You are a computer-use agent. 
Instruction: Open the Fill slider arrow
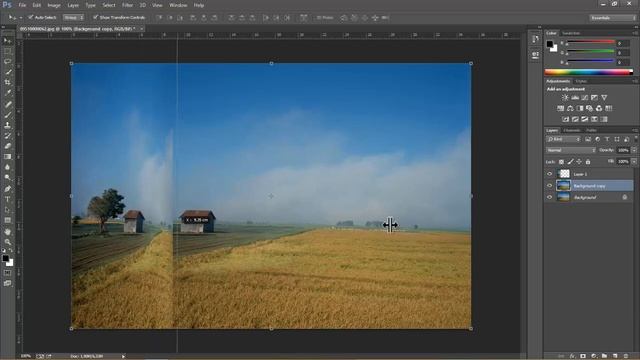[634, 162]
